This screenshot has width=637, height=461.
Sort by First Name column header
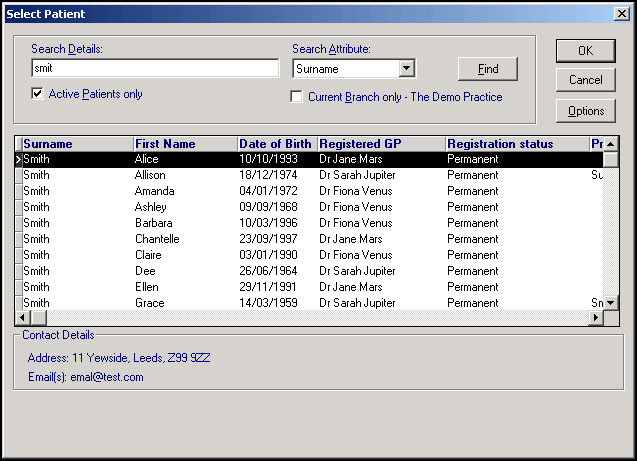[x=185, y=144]
